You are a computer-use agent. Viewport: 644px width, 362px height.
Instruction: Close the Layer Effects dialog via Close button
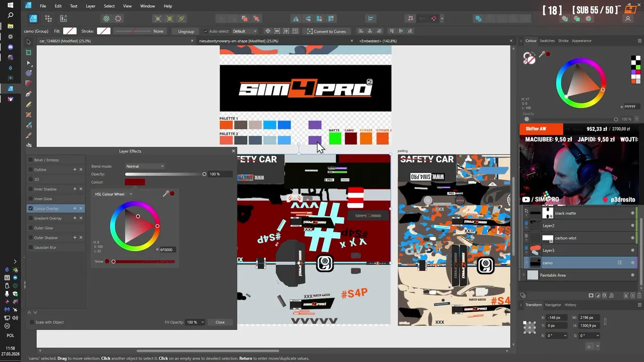tap(220, 322)
